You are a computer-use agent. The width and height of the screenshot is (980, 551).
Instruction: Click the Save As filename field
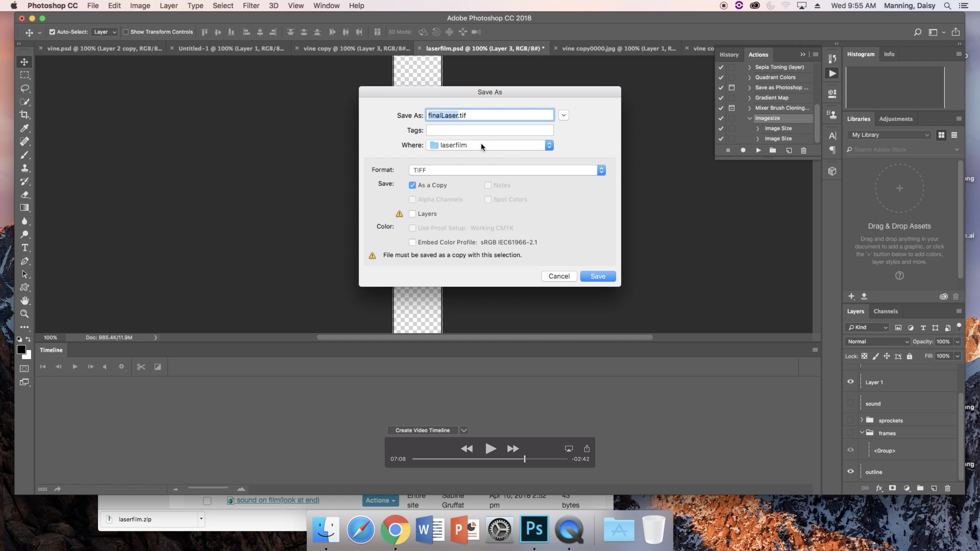click(x=490, y=115)
